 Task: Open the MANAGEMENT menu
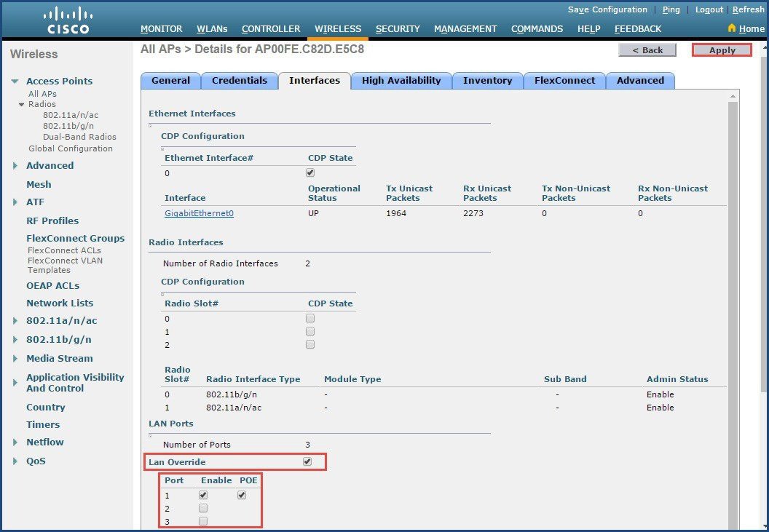tap(465, 29)
